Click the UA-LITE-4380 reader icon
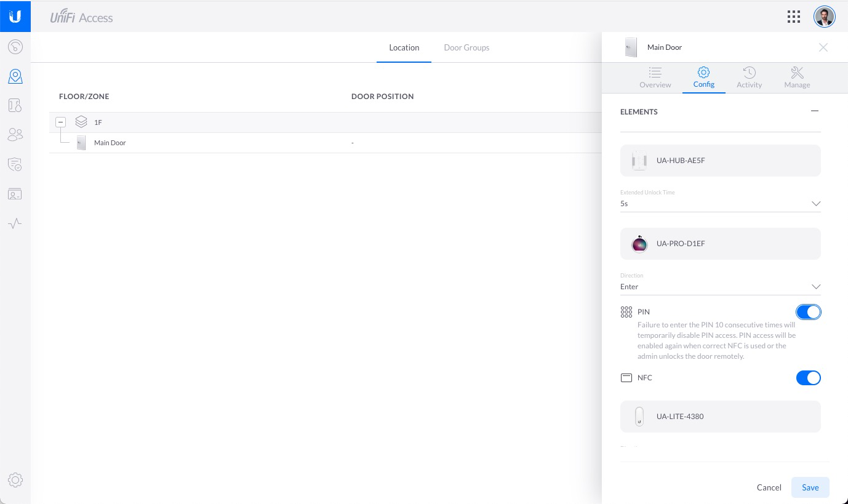 tap(639, 417)
